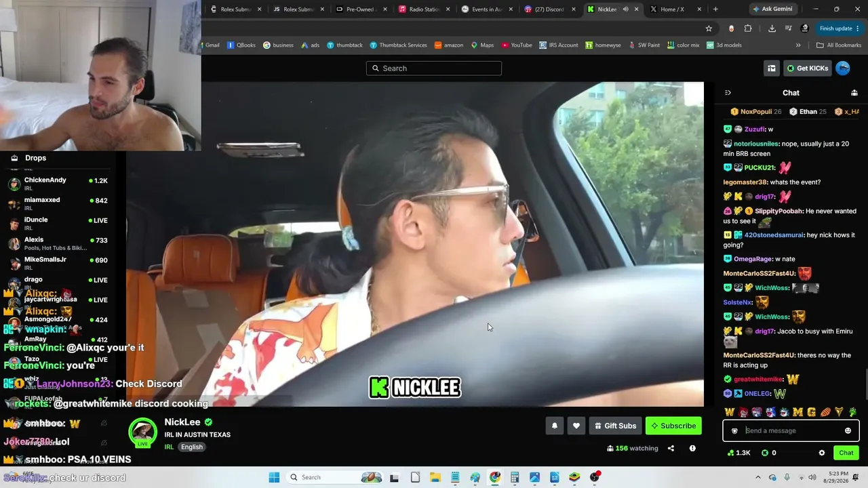Screen dimensions: 868x488
Task: Open the taskbar clock and date
Action: tap(831, 477)
